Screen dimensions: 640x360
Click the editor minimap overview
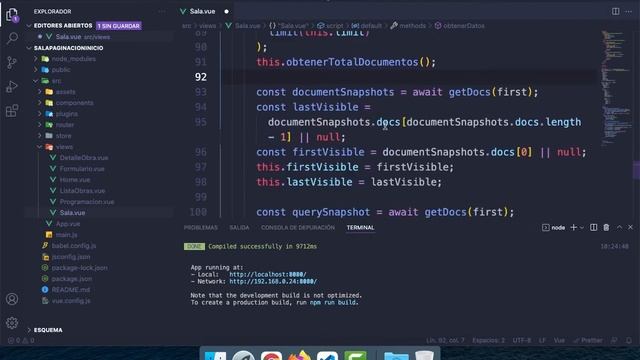click(615, 88)
